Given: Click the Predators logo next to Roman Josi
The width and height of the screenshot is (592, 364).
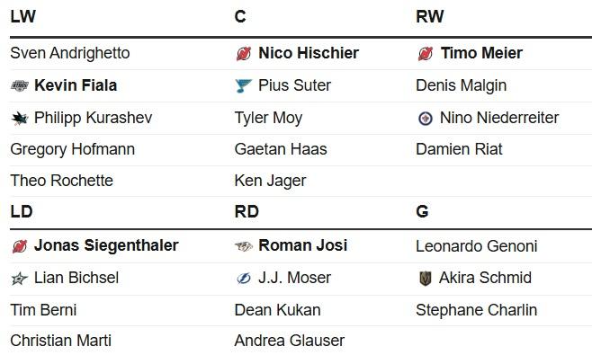Looking at the screenshot, I should tap(244, 246).
